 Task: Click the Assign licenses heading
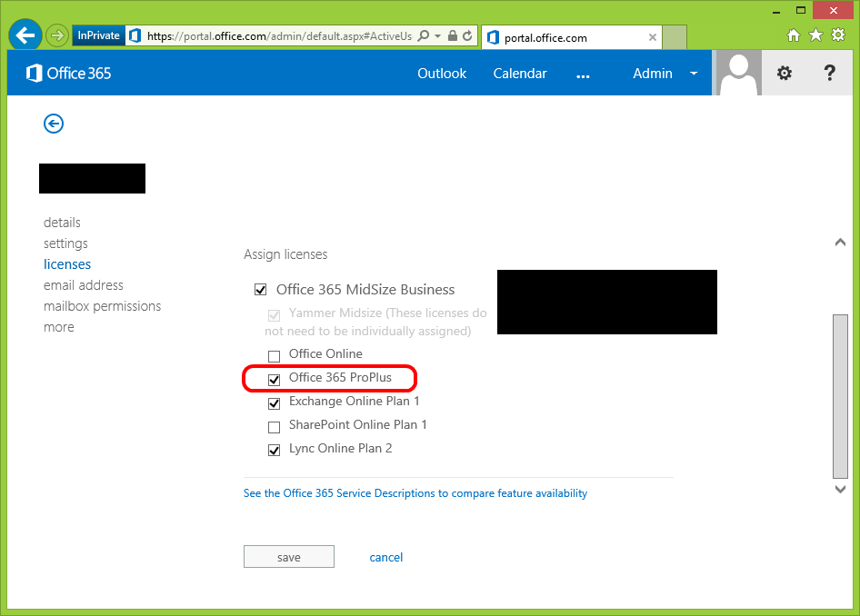[285, 254]
